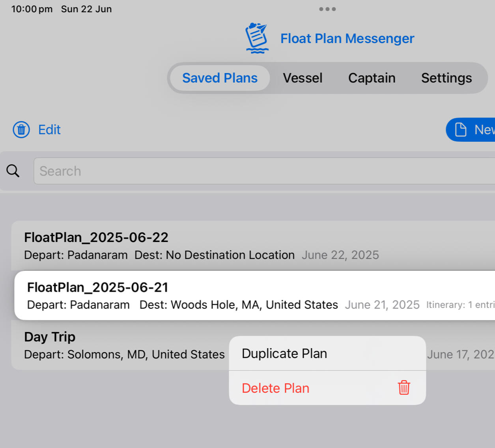Switch to the Saved Plans tab
Viewport: 495px width, 448px height.
pyautogui.click(x=220, y=78)
